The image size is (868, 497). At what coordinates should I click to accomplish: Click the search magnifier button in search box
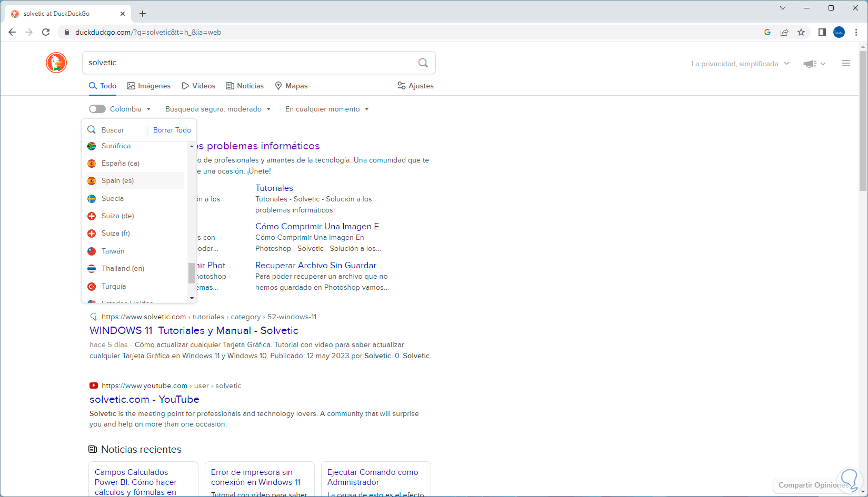click(423, 63)
